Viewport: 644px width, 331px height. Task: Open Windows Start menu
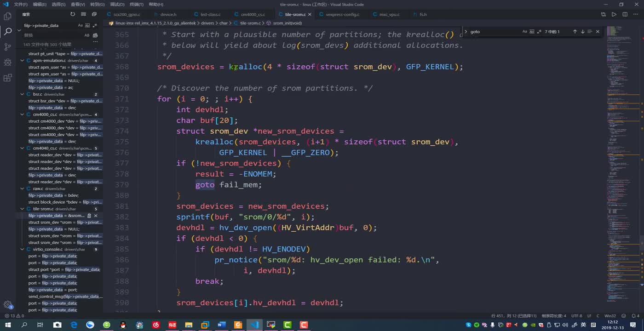pos(8,325)
